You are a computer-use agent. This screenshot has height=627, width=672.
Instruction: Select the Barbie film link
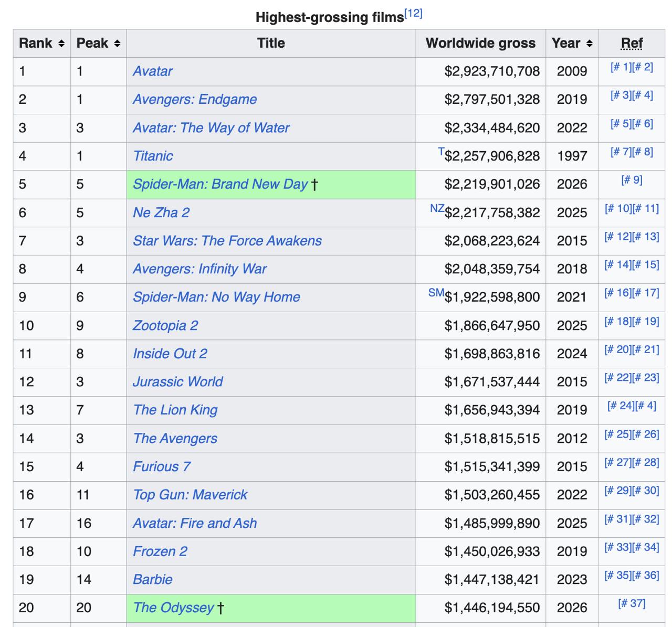(x=153, y=580)
